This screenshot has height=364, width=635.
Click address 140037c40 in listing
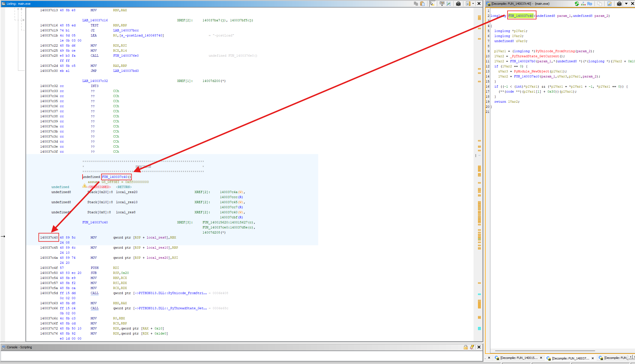pyautogui.click(x=49, y=237)
